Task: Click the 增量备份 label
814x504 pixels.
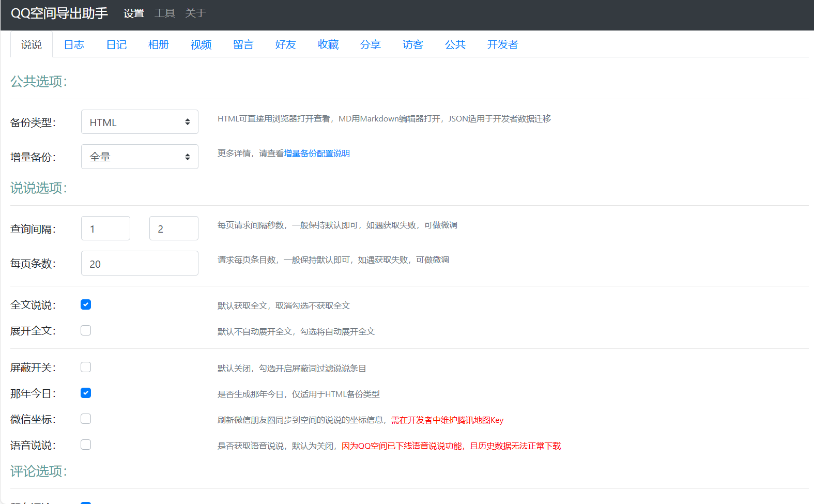Action: click(33, 157)
